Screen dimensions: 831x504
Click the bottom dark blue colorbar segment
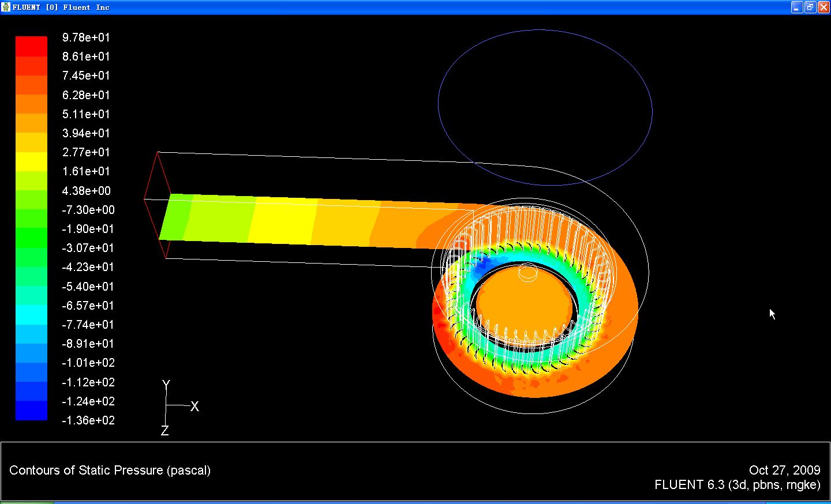31,411
